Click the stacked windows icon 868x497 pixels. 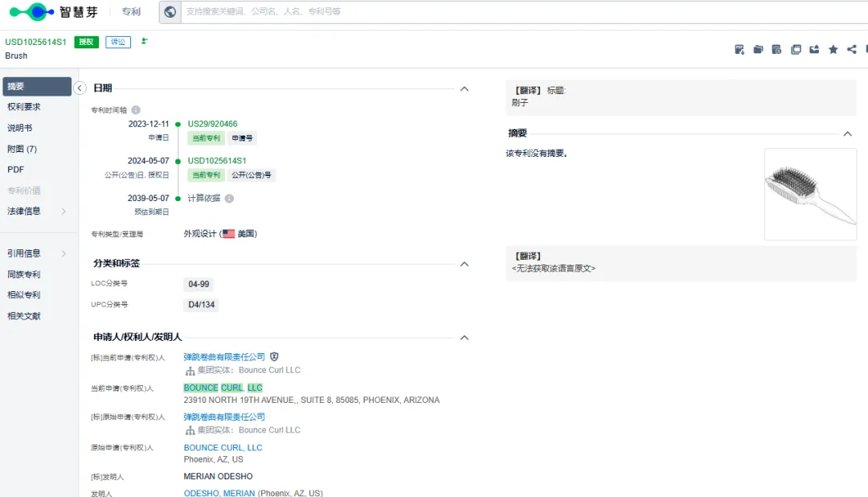pos(796,50)
